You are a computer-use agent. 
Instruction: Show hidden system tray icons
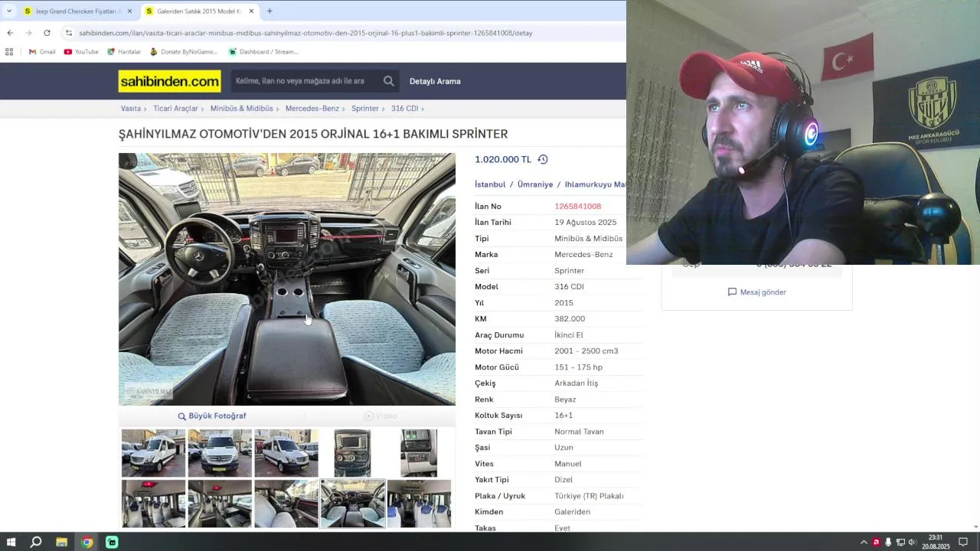(864, 543)
